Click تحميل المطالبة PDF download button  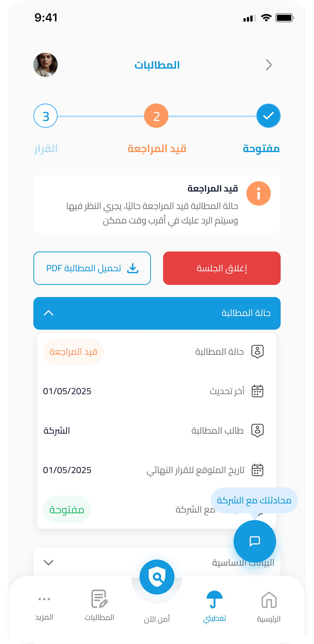pyautogui.click(x=92, y=268)
